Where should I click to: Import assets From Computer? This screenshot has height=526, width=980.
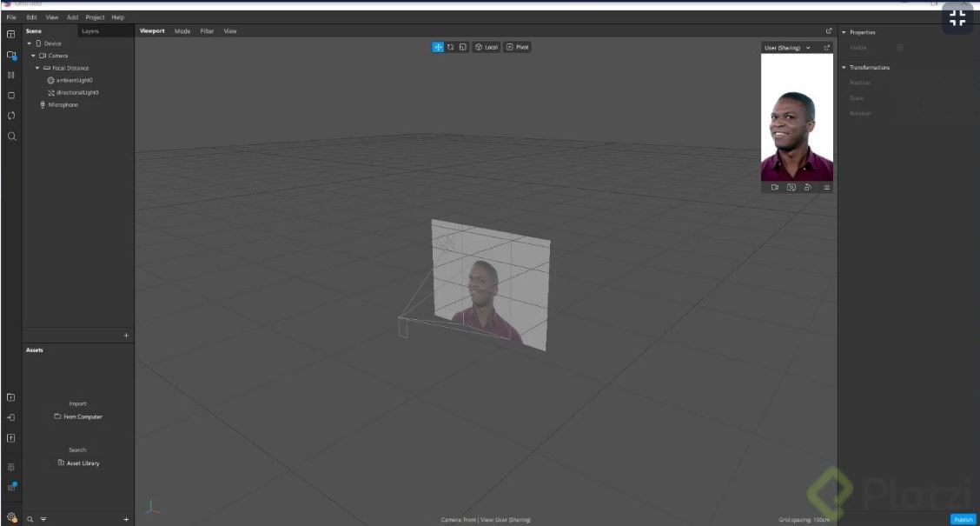click(x=78, y=416)
